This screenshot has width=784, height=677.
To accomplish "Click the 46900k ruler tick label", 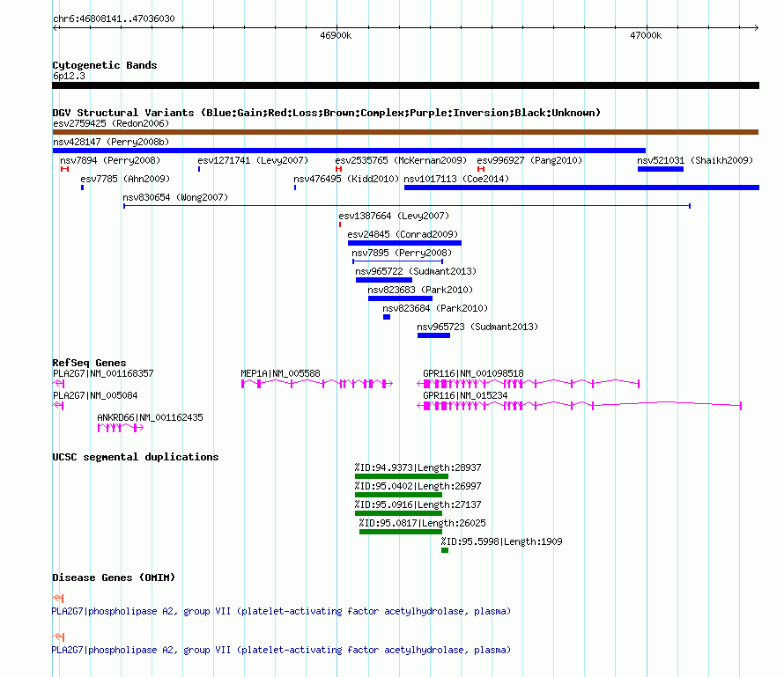I will point(336,35).
